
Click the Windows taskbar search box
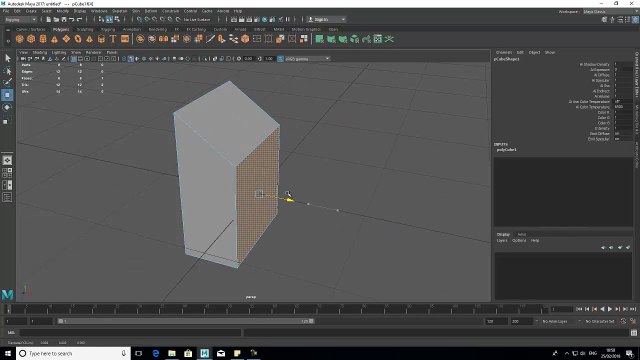pyautogui.click(x=73, y=353)
